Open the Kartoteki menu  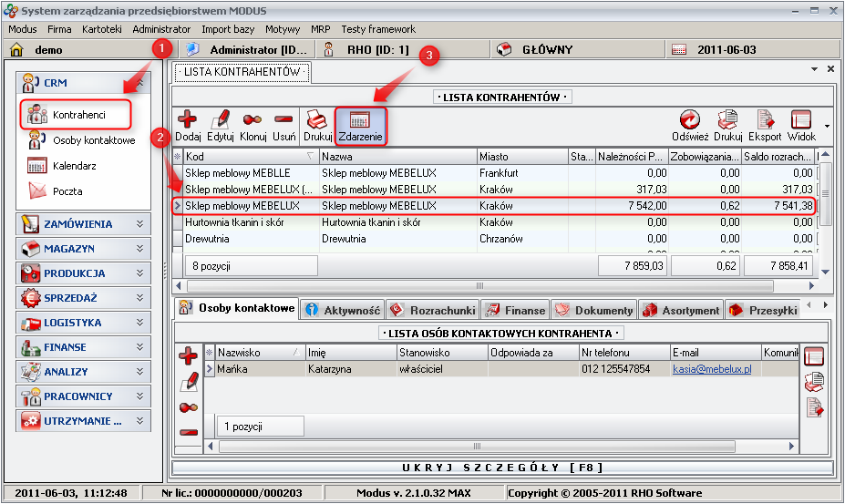(101, 29)
